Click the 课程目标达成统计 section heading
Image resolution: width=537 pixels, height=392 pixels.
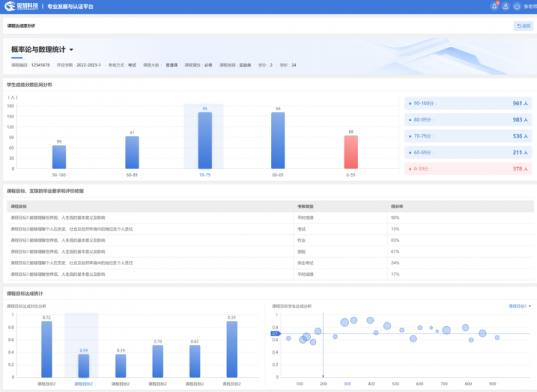25,294
